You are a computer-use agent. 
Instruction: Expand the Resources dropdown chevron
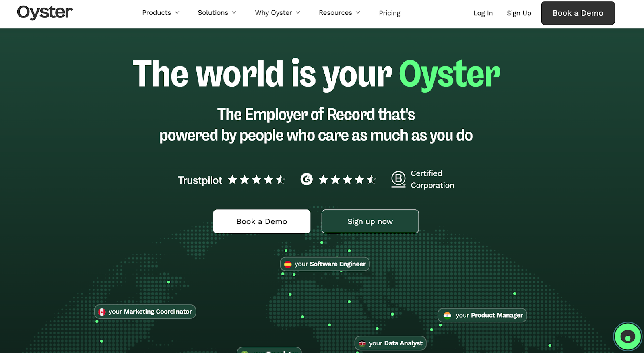[358, 13]
